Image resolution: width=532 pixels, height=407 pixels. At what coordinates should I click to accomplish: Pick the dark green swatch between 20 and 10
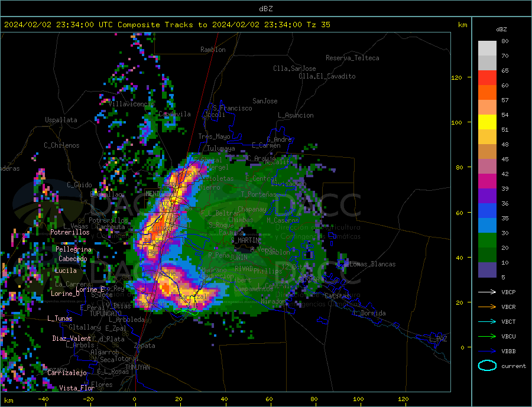(x=487, y=255)
